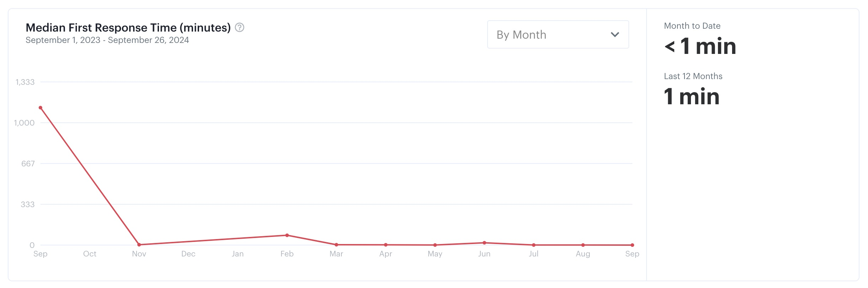This screenshot has height=288, width=868.
Task: Click the Apr data point on the line
Action: click(x=386, y=245)
